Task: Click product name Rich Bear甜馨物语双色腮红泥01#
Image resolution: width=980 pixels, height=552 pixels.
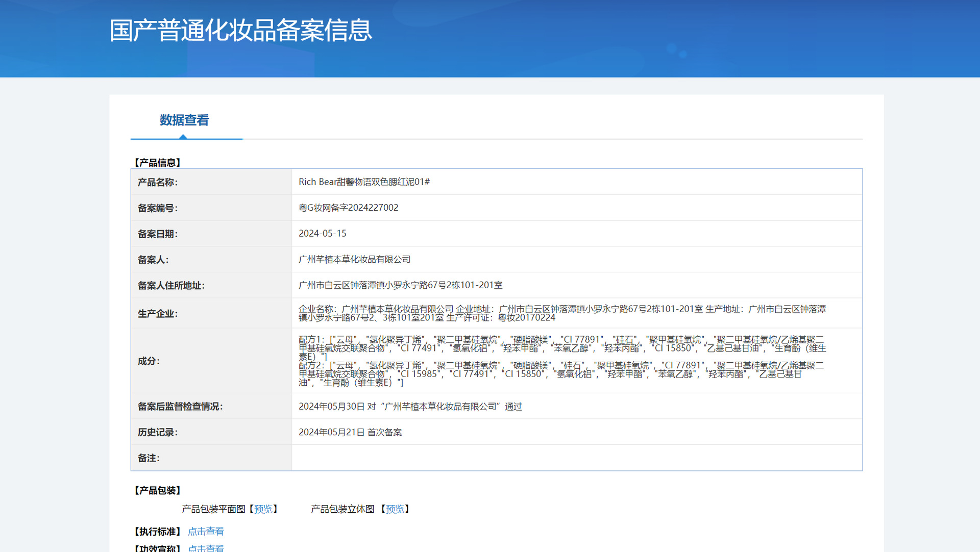Action: point(364,182)
